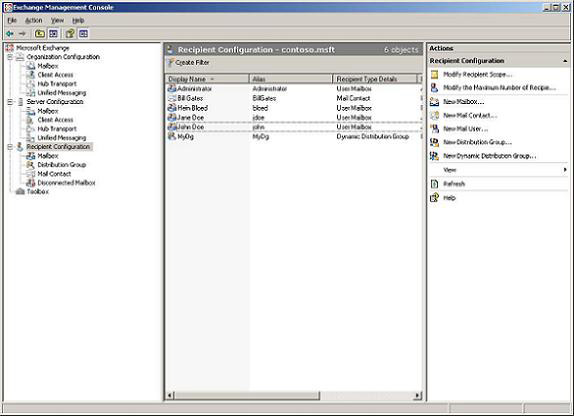Image resolution: width=574 pixels, height=416 pixels.
Task: Sort by the Display Name column header
Action: [207, 79]
